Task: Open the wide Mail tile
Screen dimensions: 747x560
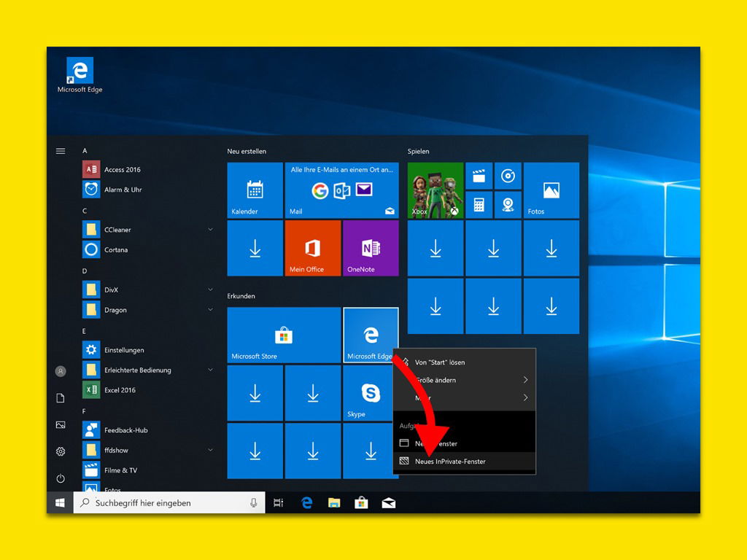Action: (x=341, y=190)
